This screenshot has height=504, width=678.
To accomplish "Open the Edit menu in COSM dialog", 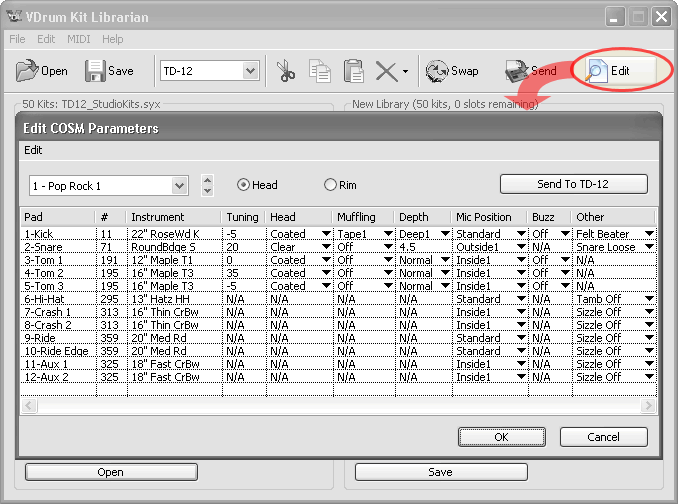I will coord(34,150).
